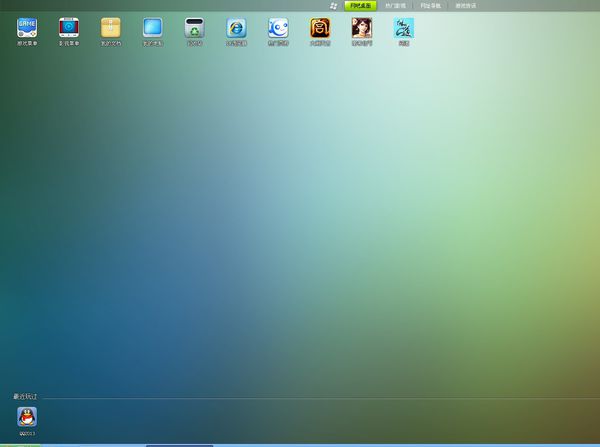Launch the cyan calligraphy game icon

(x=404, y=28)
